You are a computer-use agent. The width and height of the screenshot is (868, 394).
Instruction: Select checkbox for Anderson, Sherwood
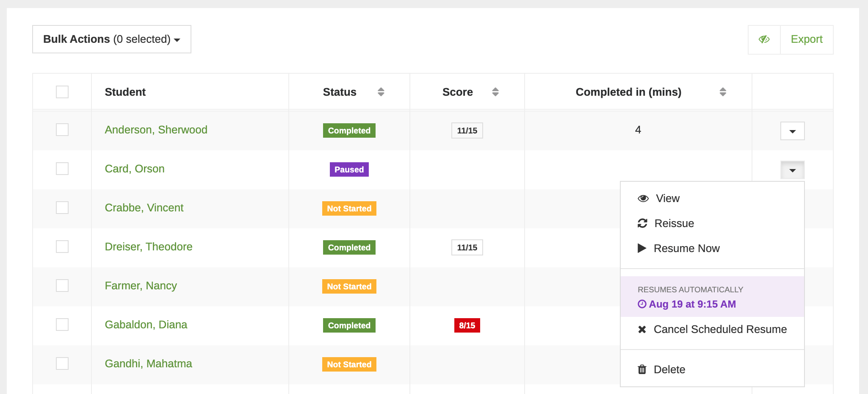pyautogui.click(x=62, y=130)
